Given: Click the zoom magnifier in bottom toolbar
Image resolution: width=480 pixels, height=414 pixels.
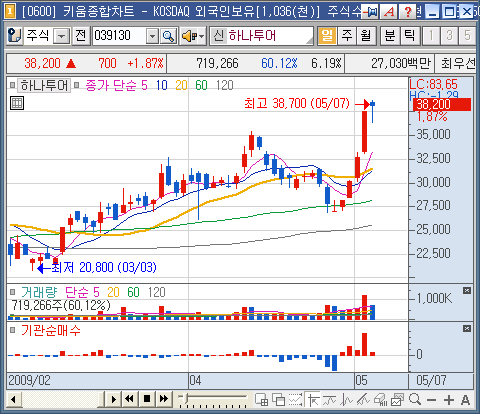Looking at the screenshot, I should [415, 399].
